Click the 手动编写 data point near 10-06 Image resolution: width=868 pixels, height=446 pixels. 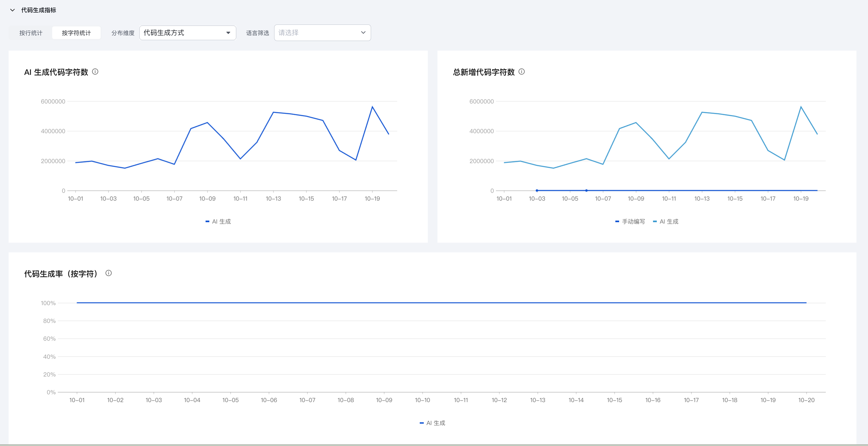586,191
